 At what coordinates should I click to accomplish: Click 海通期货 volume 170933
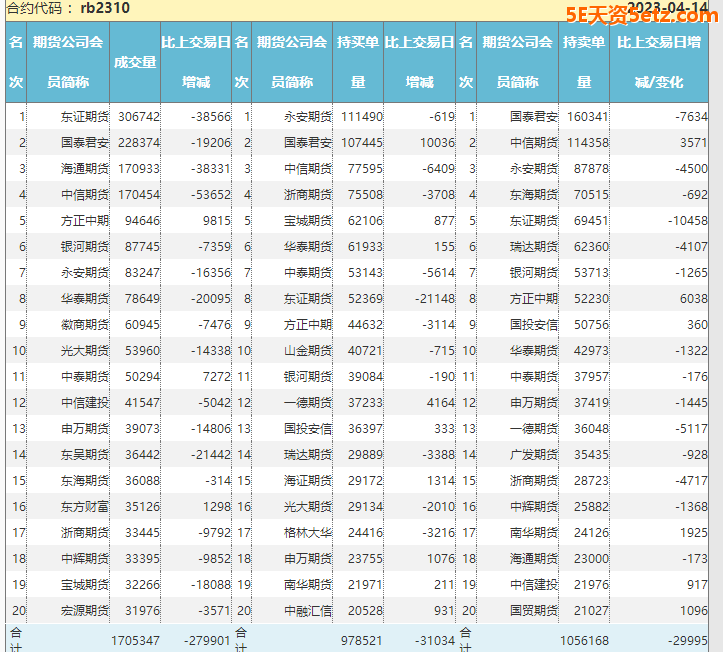click(x=139, y=169)
